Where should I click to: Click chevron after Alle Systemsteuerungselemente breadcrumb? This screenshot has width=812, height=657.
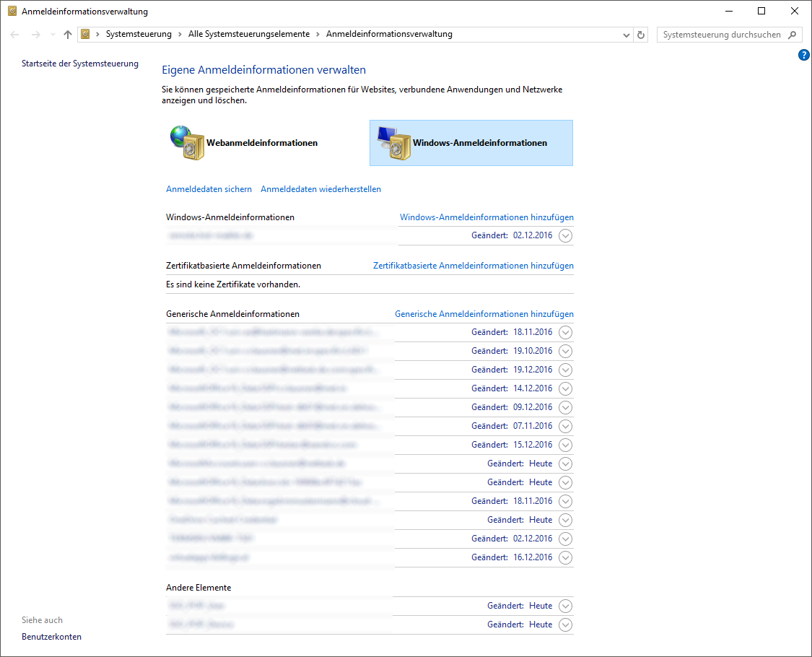318,34
